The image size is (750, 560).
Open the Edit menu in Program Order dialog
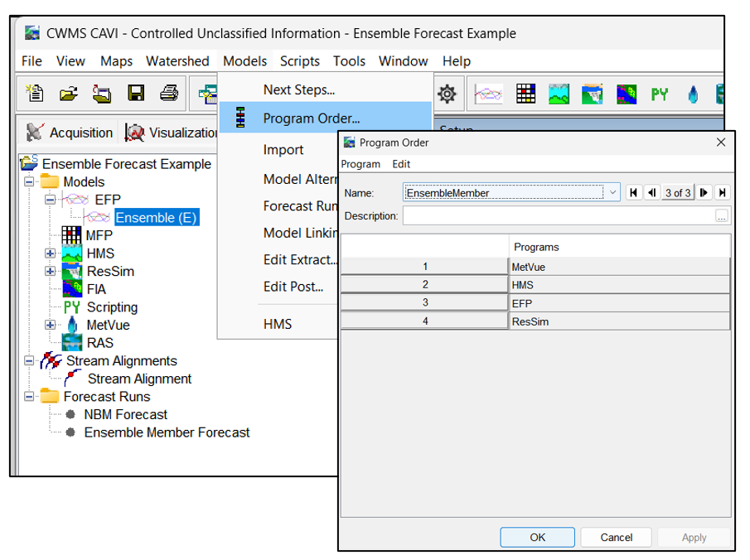point(401,164)
